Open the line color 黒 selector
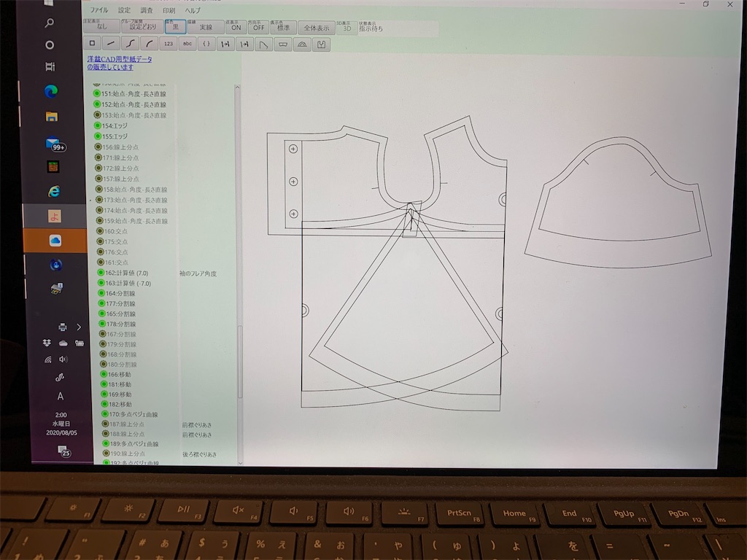The image size is (747, 560). [175, 27]
